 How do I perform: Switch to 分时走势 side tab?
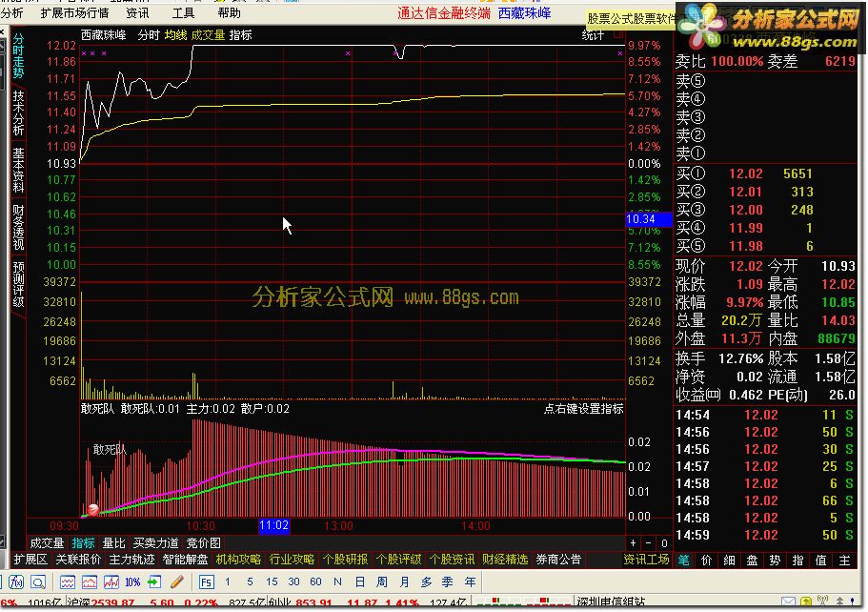(18, 56)
